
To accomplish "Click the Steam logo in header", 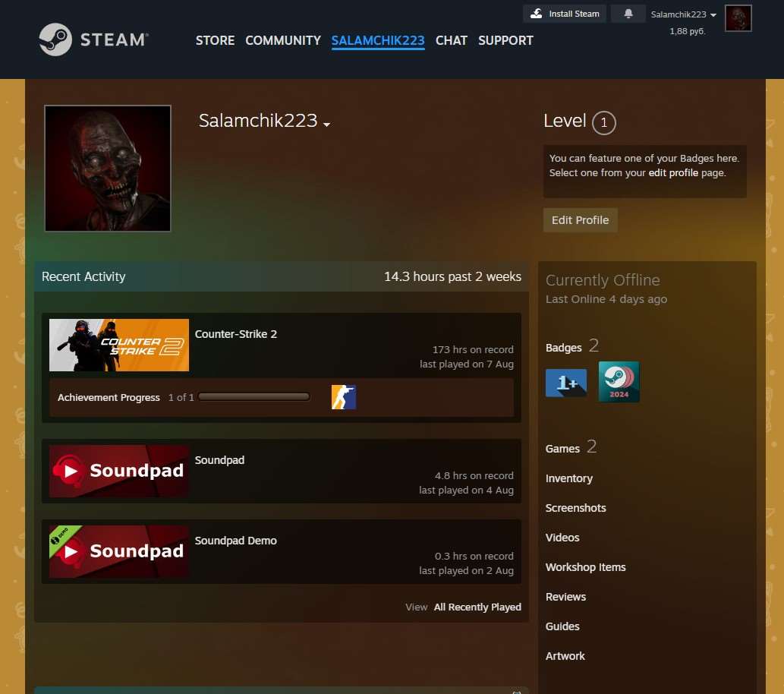I will 93,39.
